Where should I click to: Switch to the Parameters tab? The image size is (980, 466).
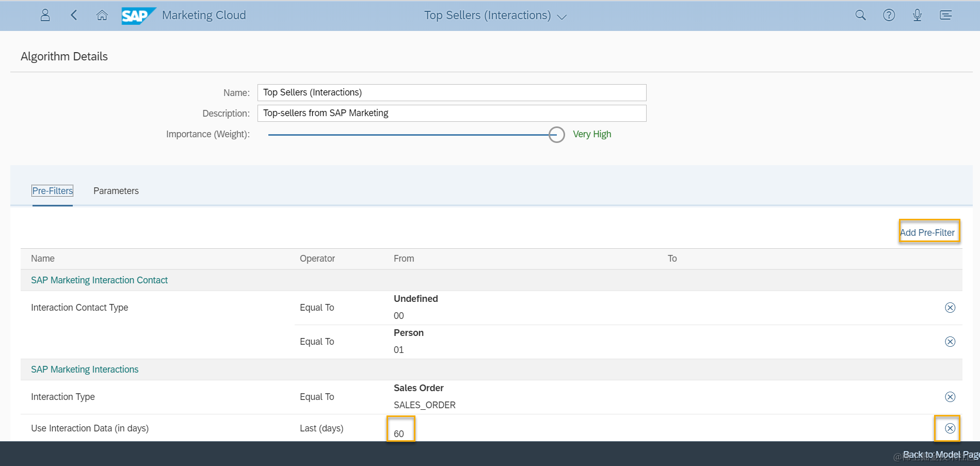tap(116, 191)
